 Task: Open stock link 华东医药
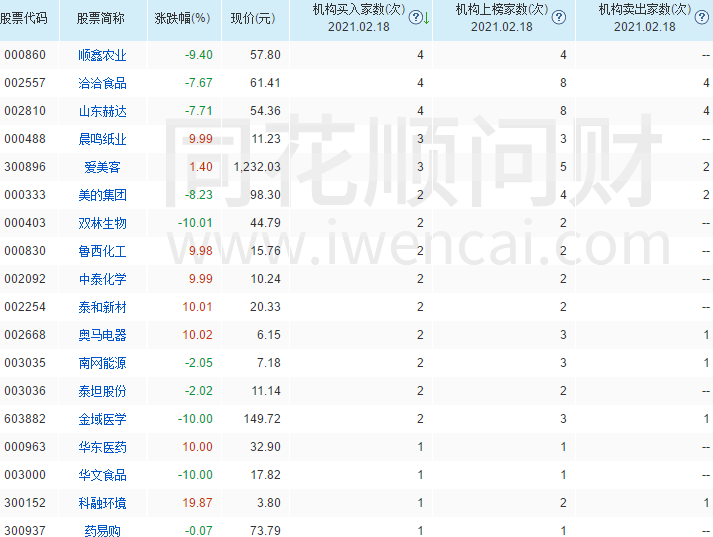pos(102,447)
